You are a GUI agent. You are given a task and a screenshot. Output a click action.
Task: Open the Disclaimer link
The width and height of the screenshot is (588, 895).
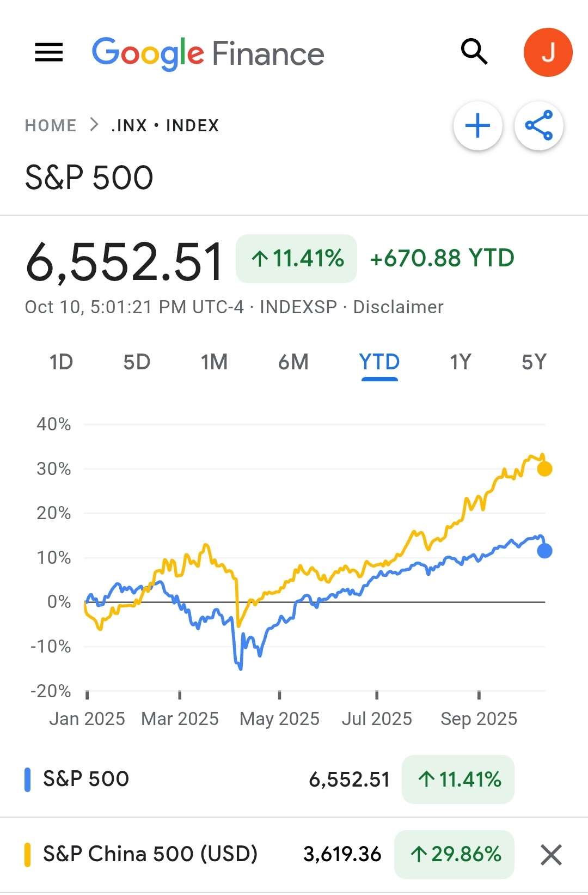pyautogui.click(x=398, y=307)
